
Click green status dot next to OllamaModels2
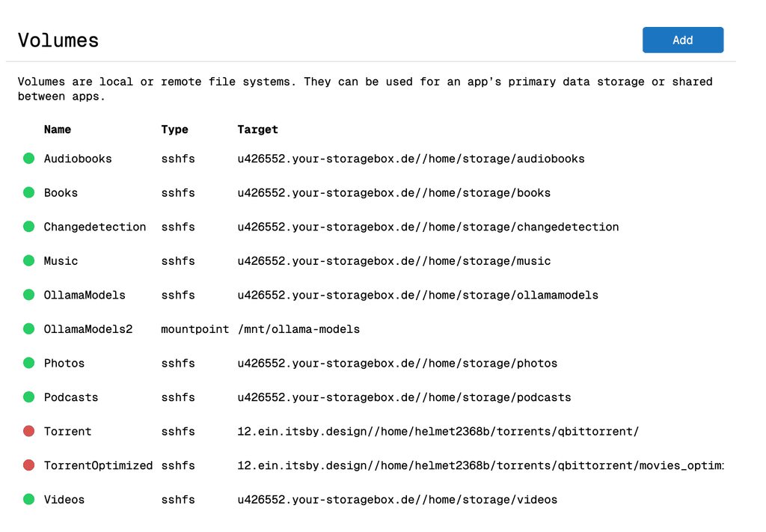(29, 329)
